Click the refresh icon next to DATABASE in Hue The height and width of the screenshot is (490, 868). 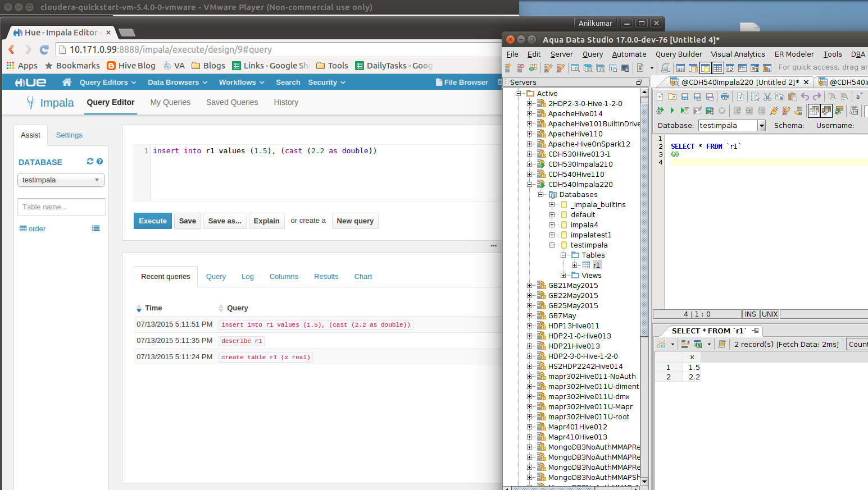[x=89, y=161]
